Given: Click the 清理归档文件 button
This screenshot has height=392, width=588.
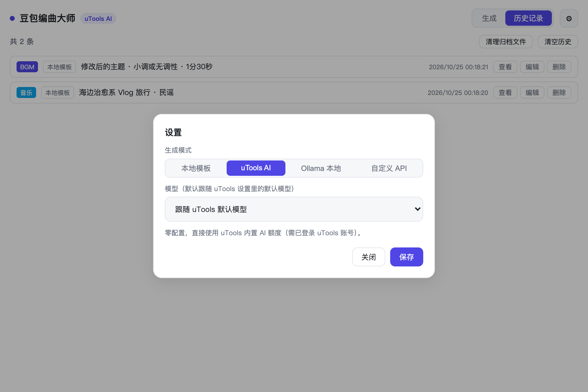Looking at the screenshot, I should [x=506, y=42].
